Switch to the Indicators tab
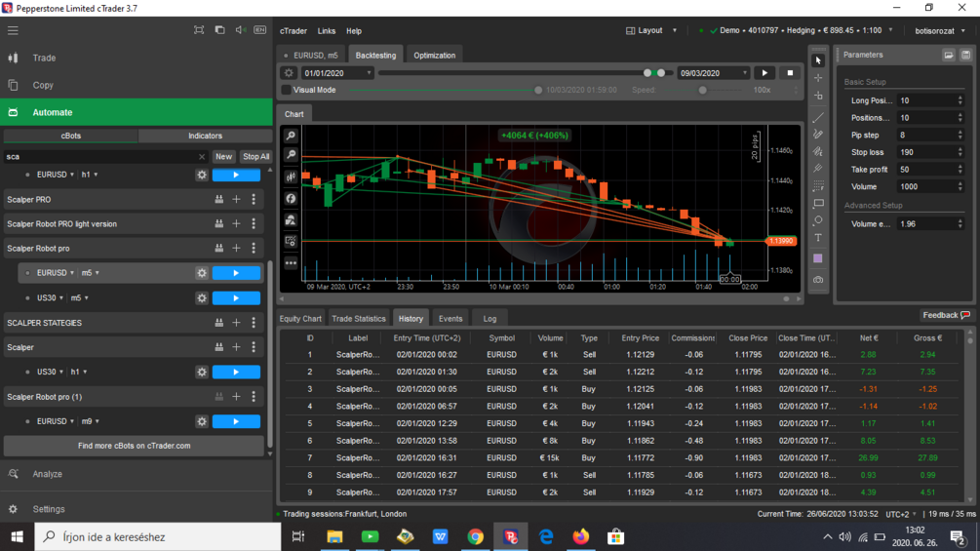The width and height of the screenshot is (980, 551). [205, 136]
